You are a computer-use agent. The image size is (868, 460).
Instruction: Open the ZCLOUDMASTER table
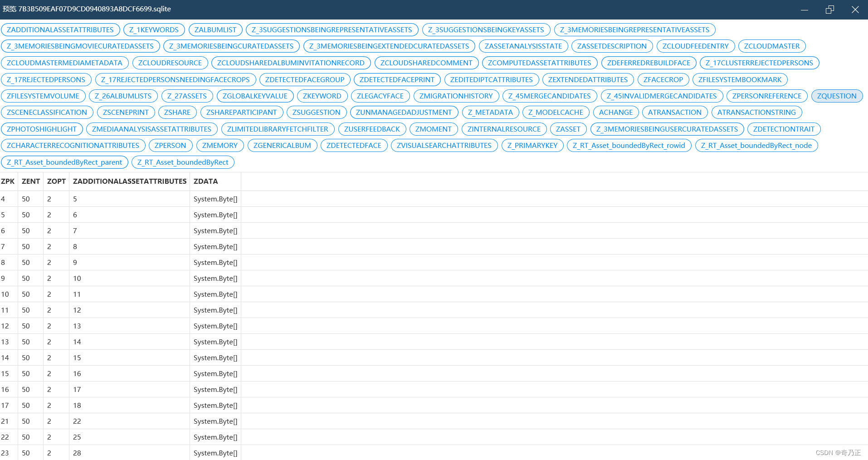pos(772,46)
